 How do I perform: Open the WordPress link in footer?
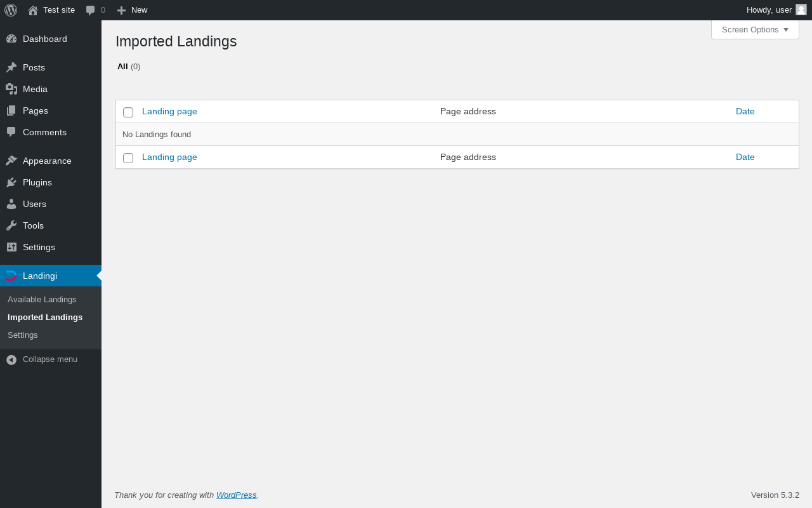click(236, 495)
